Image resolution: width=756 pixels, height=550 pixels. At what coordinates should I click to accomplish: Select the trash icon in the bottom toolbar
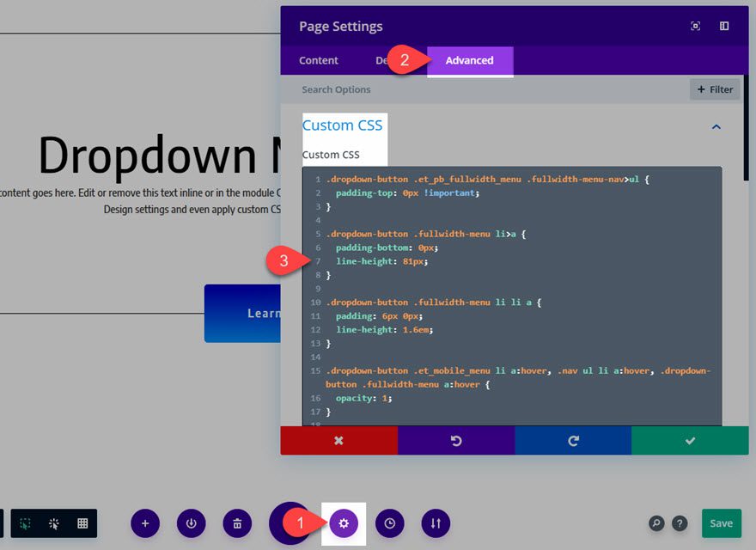click(237, 523)
